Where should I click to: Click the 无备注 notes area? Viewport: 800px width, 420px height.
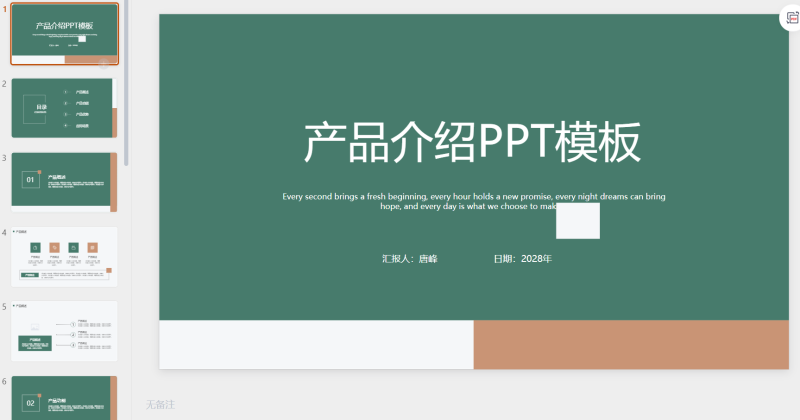click(160, 405)
